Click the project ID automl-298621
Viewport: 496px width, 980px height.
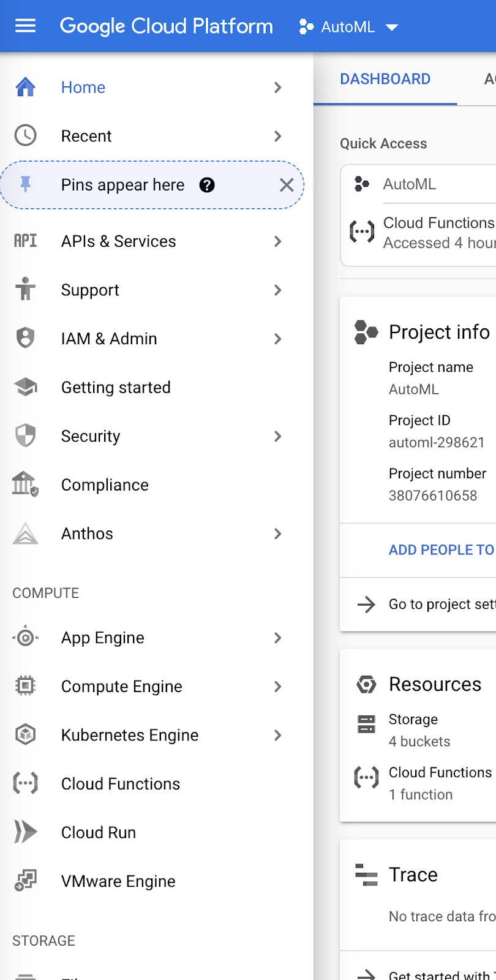click(437, 442)
